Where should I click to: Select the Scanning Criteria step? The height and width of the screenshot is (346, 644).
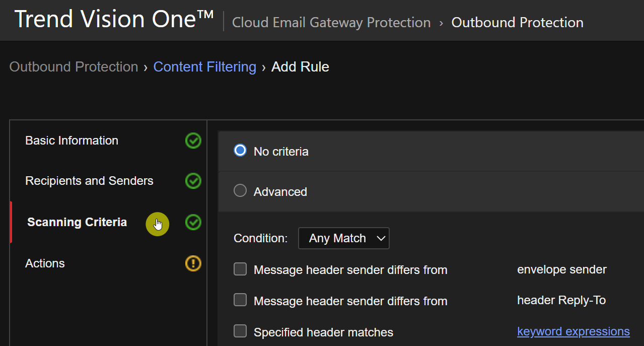tap(77, 222)
